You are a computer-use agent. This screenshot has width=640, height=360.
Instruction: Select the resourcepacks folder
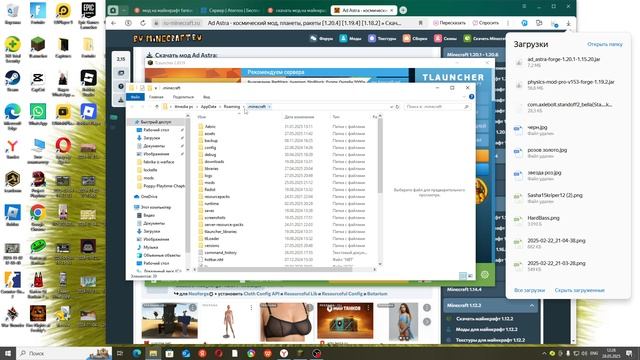click(217, 197)
